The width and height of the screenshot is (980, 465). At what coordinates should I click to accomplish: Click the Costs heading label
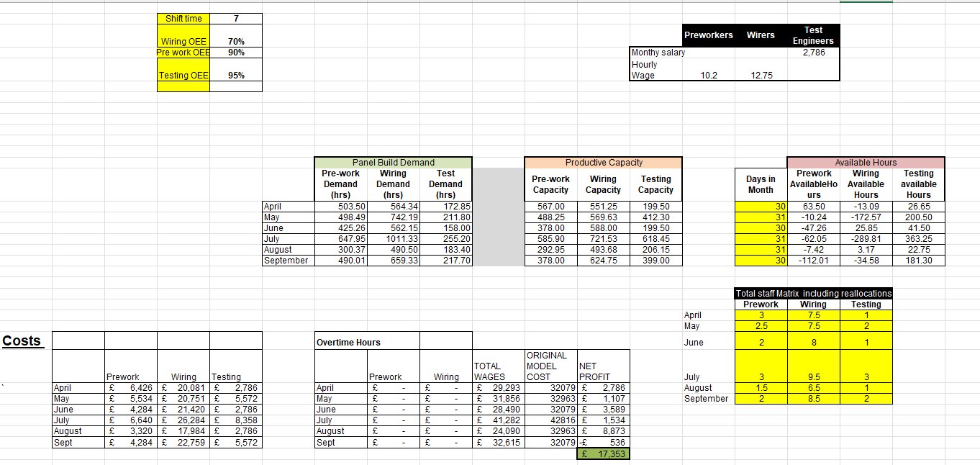[x=23, y=340]
